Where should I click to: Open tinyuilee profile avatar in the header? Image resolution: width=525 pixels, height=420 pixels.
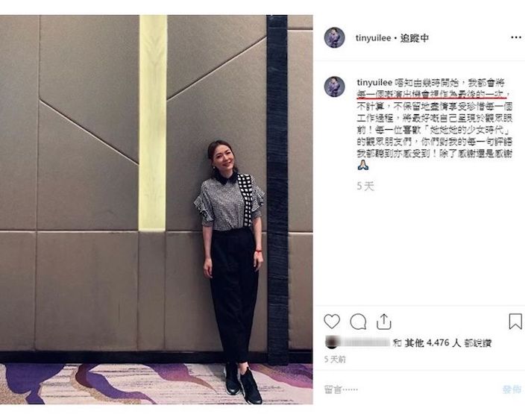point(334,37)
